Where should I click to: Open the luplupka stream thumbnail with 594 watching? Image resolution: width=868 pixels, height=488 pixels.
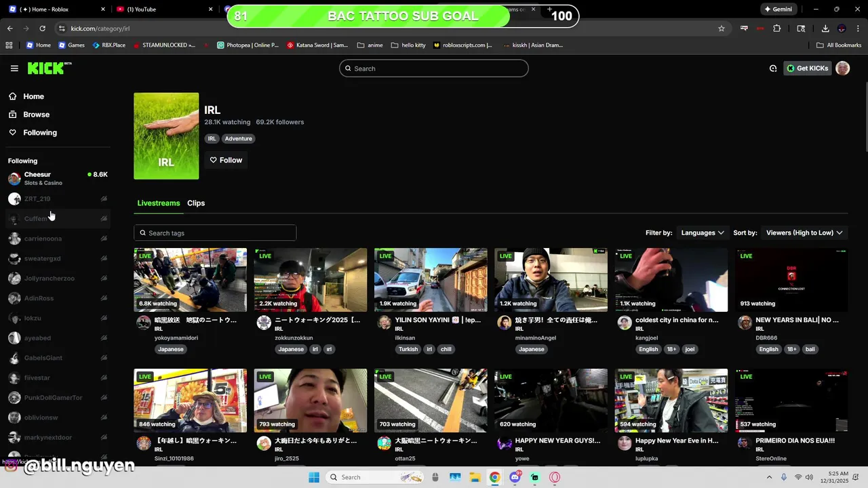point(671,401)
